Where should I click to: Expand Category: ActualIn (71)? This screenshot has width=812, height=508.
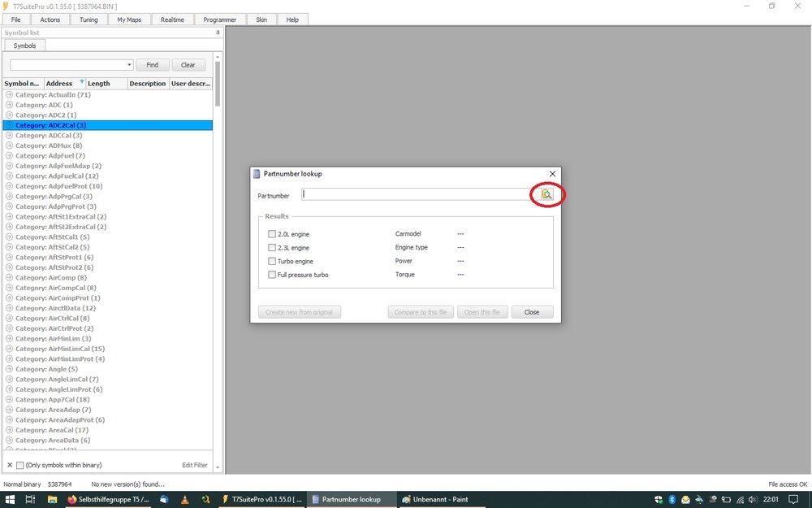coord(9,94)
